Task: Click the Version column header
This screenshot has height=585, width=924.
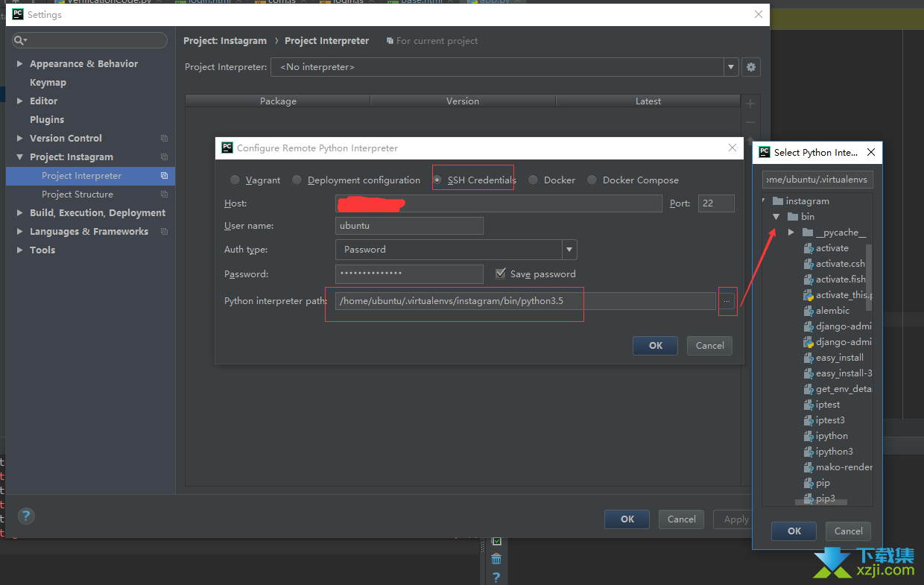Action: (463, 101)
